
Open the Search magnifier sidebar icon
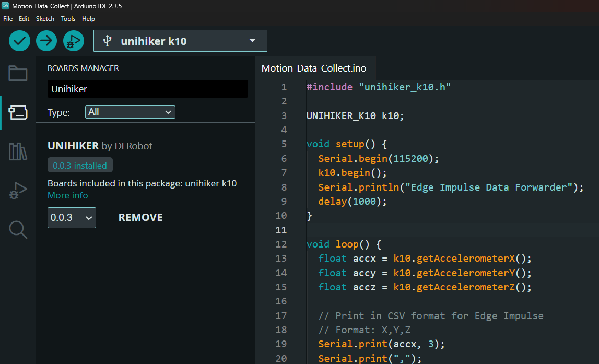[x=18, y=230]
